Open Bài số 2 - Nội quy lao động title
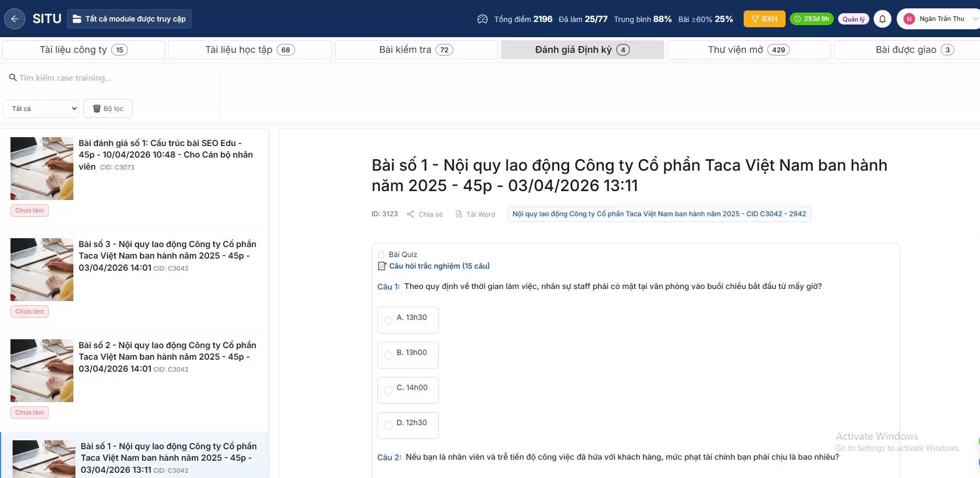980x478 pixels. (167, 357)
